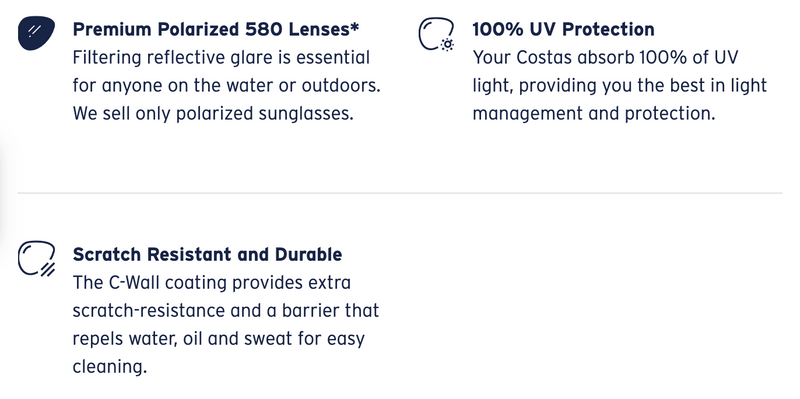Click the scratch resistant lens icon

coord(37,259)
